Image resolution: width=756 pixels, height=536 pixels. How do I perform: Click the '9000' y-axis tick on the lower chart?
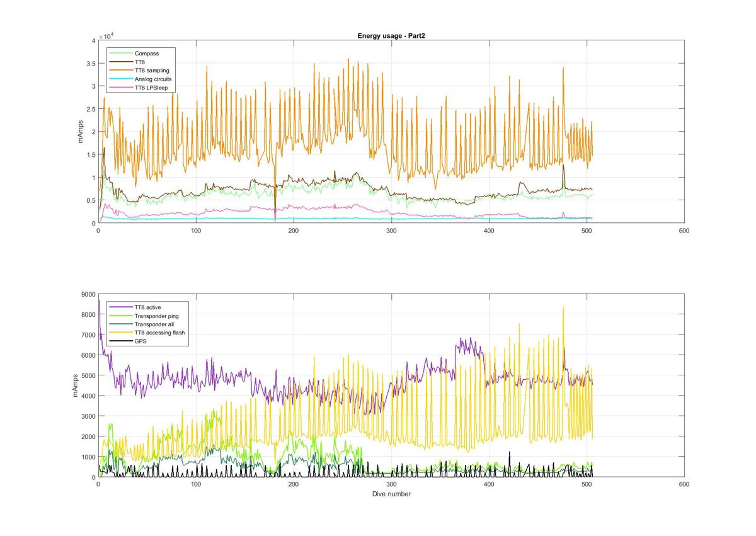88,294
